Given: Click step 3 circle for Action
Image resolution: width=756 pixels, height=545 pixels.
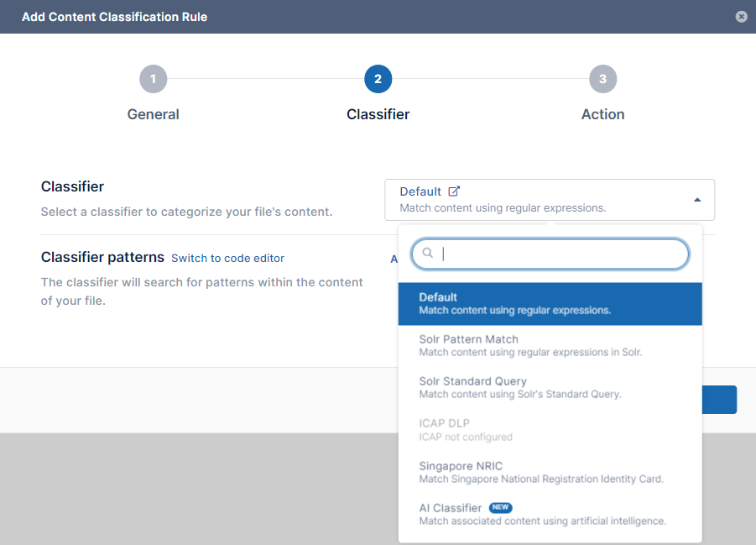Looking at the screenshot, I should click(602, 79).
